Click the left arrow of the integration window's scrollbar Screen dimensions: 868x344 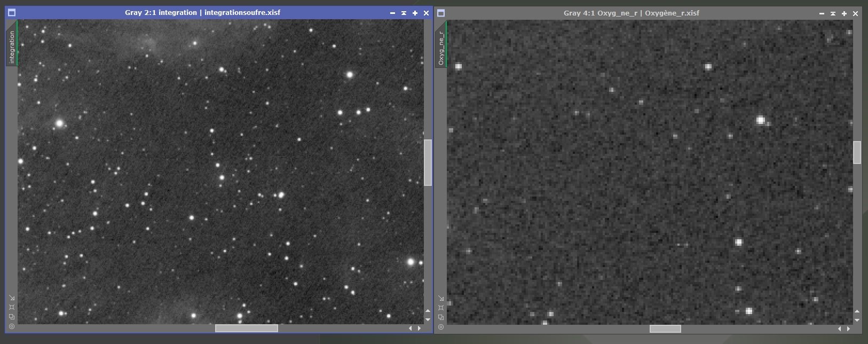411,328
